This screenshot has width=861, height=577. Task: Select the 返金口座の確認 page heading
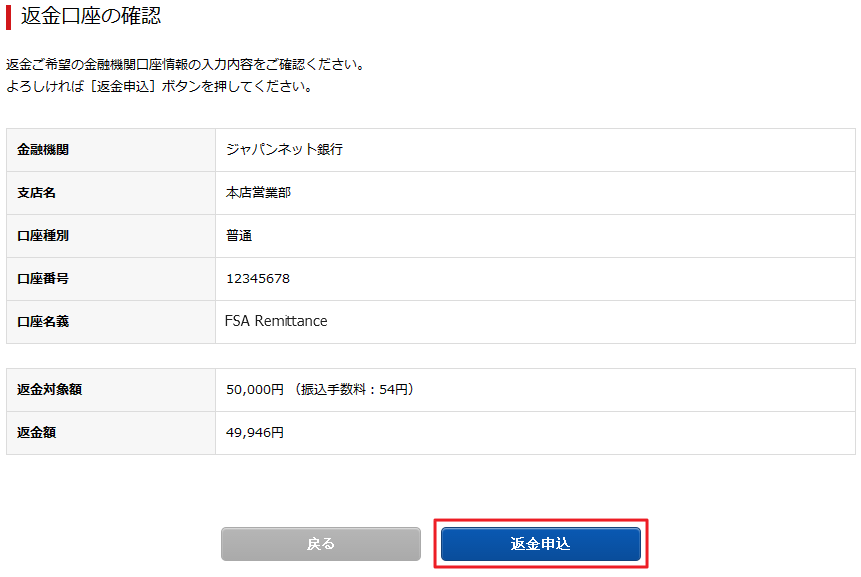[x=91, y=16]
